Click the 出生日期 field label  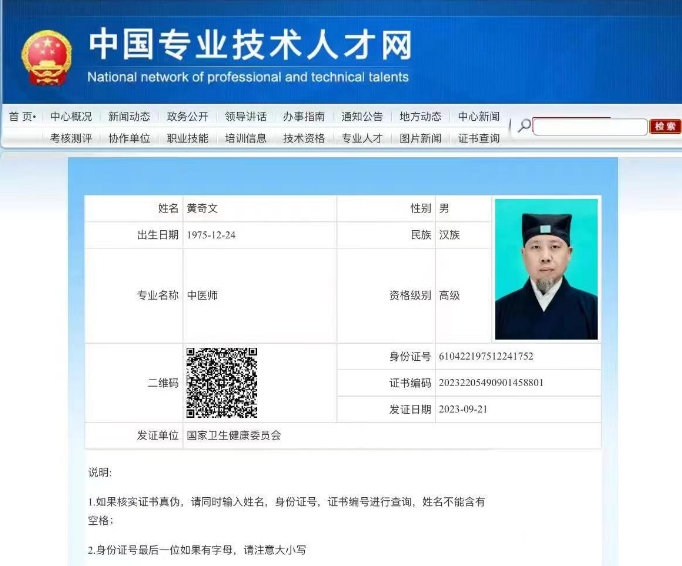point(158,235)
